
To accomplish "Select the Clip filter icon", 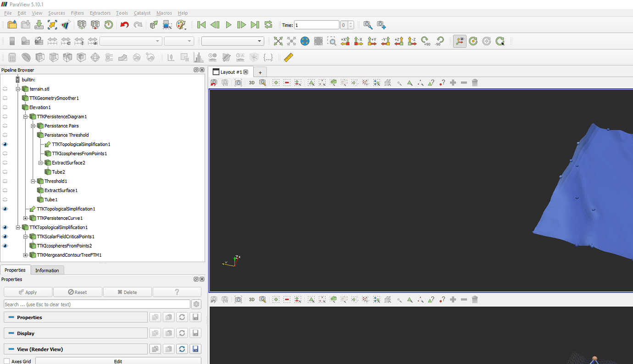I will coord(40,57).
